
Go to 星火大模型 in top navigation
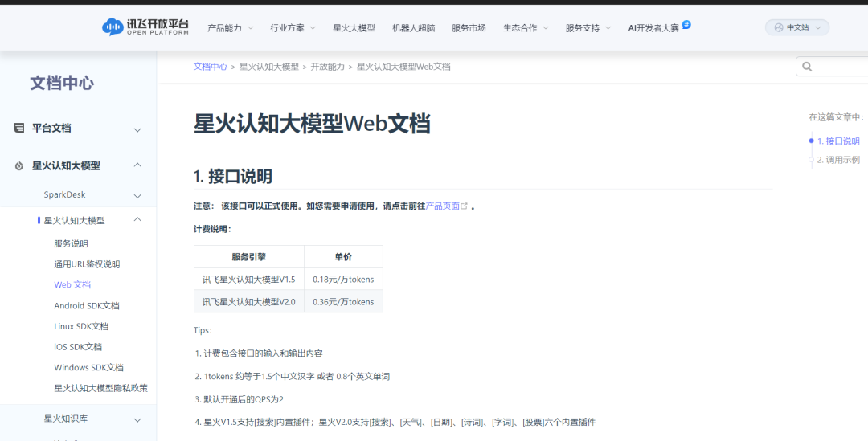pyautogui.click(x=354, y=27)
